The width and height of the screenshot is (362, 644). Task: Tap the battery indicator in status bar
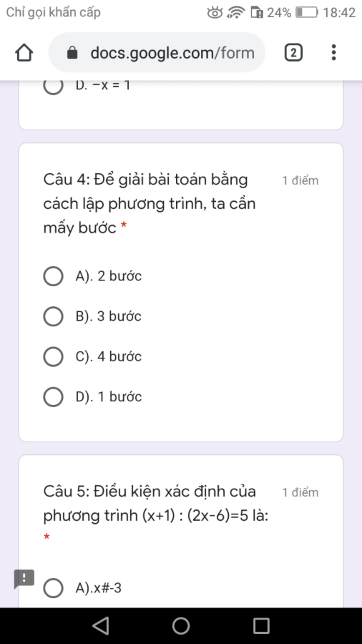(306, 12)
